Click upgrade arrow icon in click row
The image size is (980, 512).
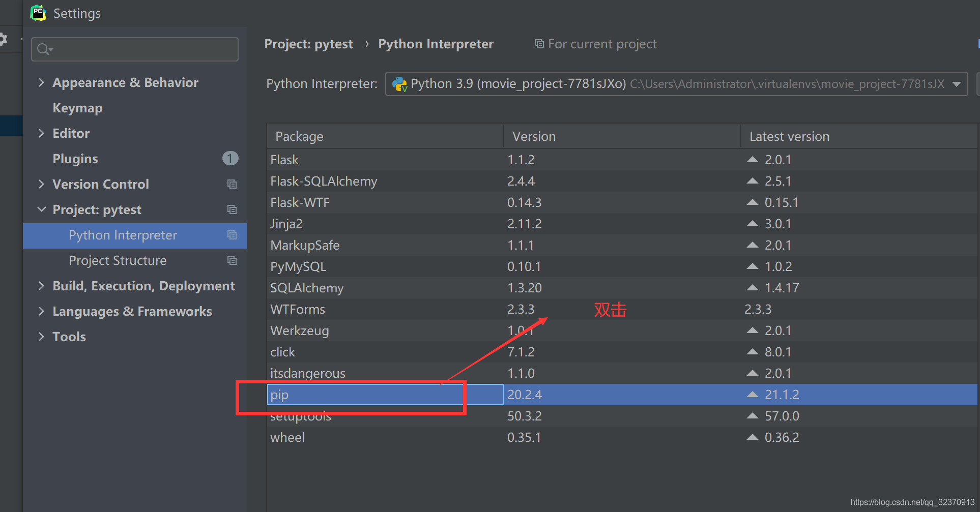coord(752,352)
